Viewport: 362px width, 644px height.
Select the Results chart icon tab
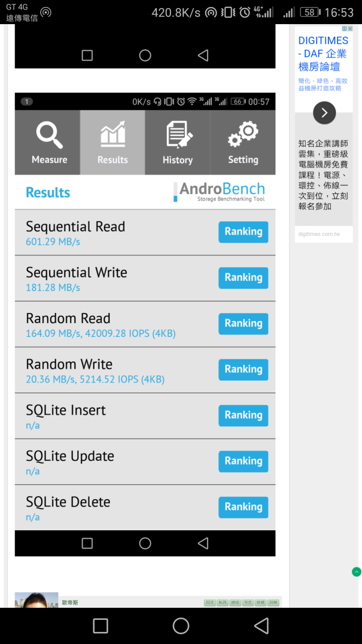pos(113,142)
